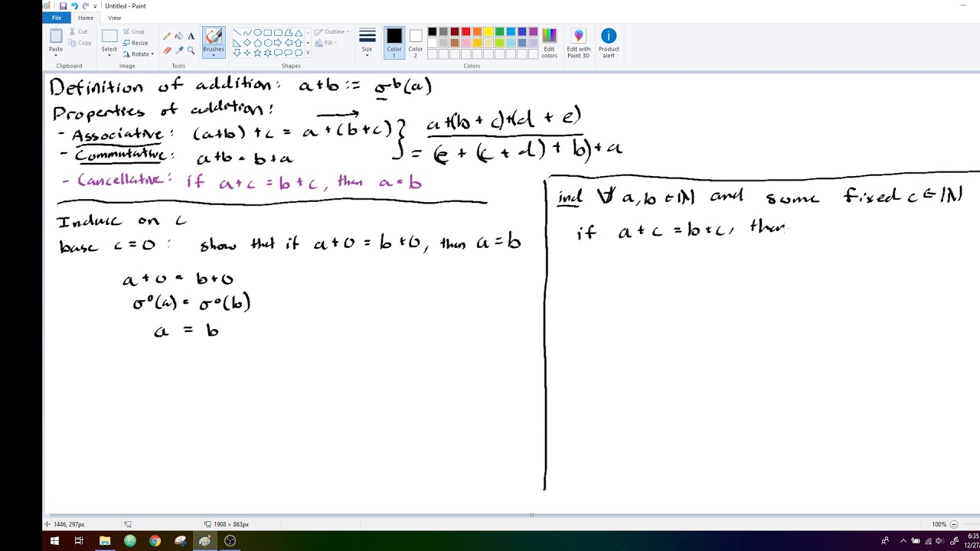Screen dimensions: 980x551
Task: Open the File menu
Action: (57, 18)
